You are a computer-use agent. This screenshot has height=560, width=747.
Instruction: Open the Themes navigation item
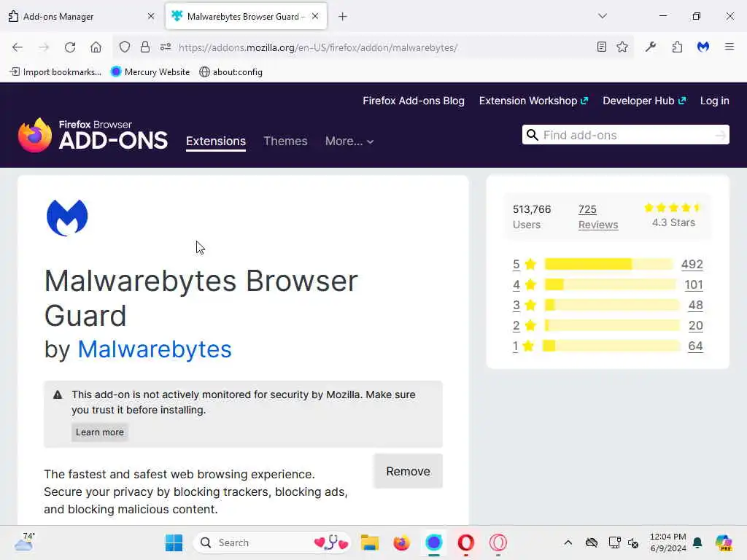(x=285, y=141)
